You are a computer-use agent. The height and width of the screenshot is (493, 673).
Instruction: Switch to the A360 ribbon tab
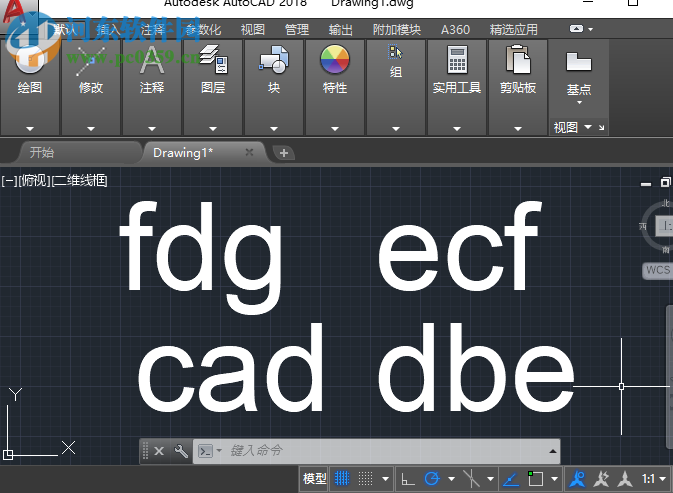(x=455, y=30)
